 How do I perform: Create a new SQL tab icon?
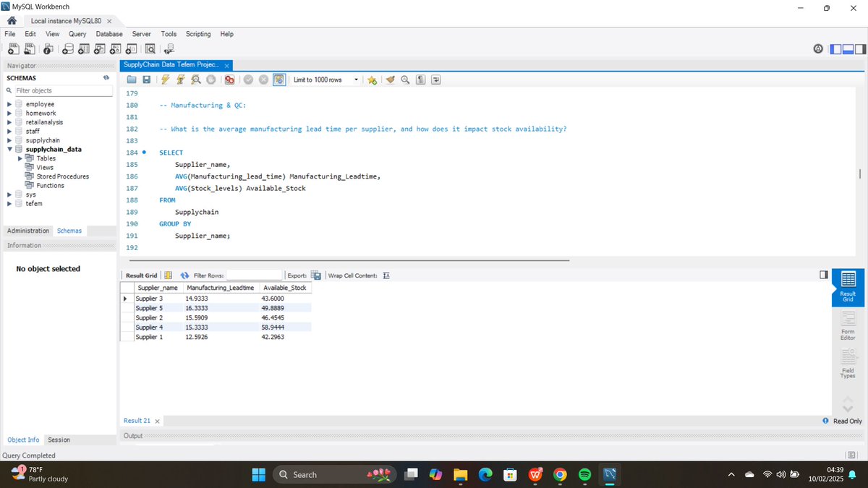pyautogui.click(x=12, y=49)
